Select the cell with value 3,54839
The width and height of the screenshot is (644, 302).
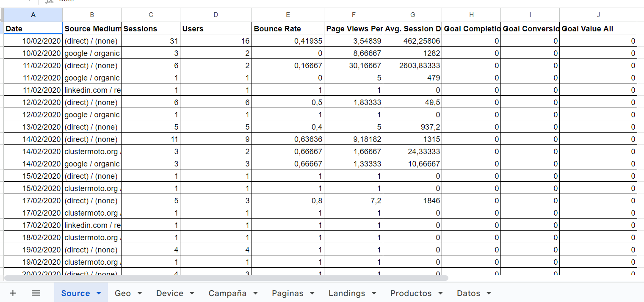point(354,41)
